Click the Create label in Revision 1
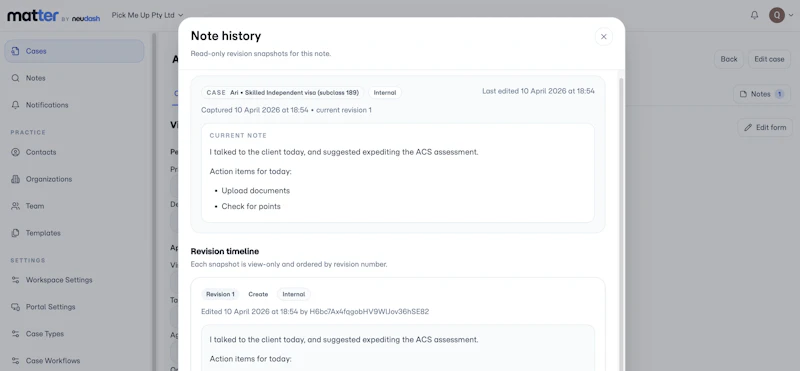The height and width of the screenshot is (371, 800). tap(258, 294)
